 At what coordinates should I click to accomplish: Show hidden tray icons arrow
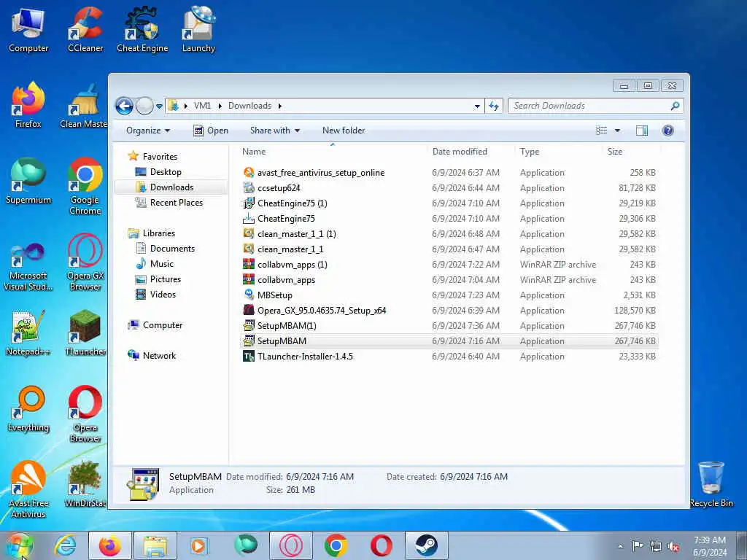[x=620, y=546]
